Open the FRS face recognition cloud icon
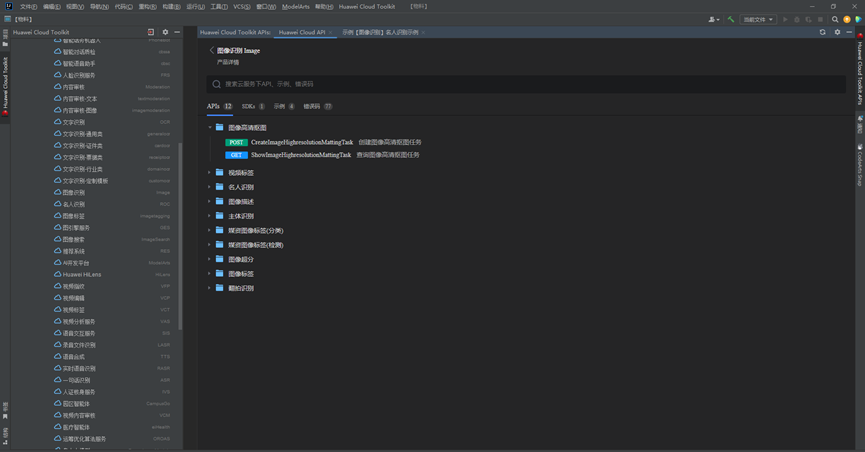The image size is (865, 452). tap(57, 75)
